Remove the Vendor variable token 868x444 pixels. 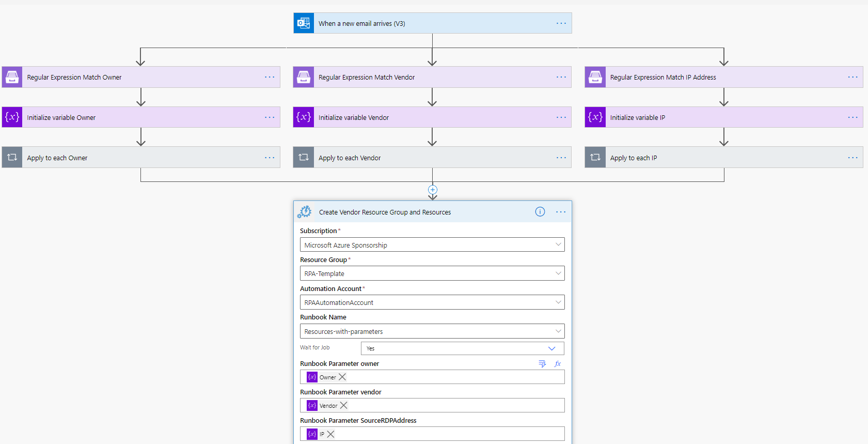(344, 406)
